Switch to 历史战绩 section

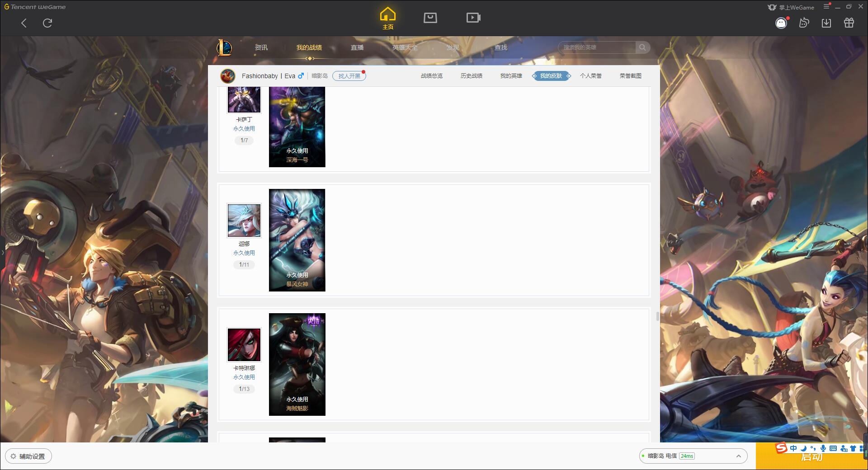[472, 76]
